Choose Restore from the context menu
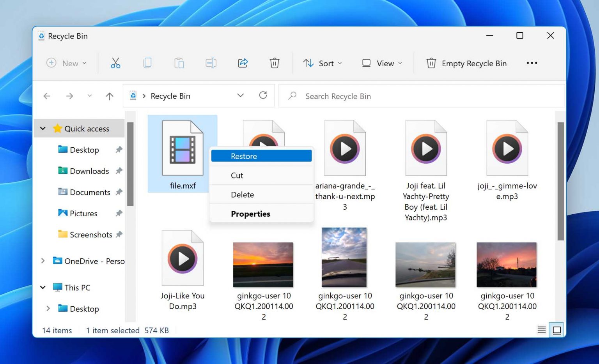Viewport: 599px width, 364px height. click(261, 156)
